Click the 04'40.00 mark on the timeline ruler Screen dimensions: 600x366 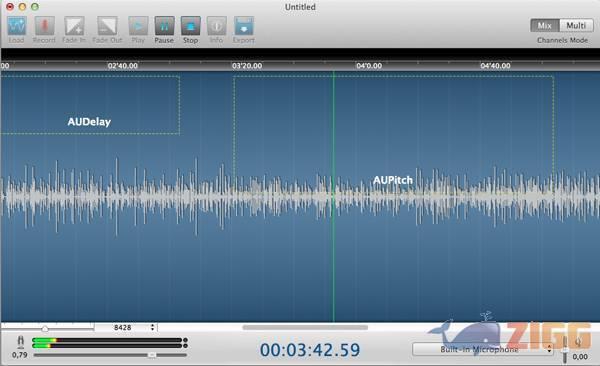[x=495, y=66]
